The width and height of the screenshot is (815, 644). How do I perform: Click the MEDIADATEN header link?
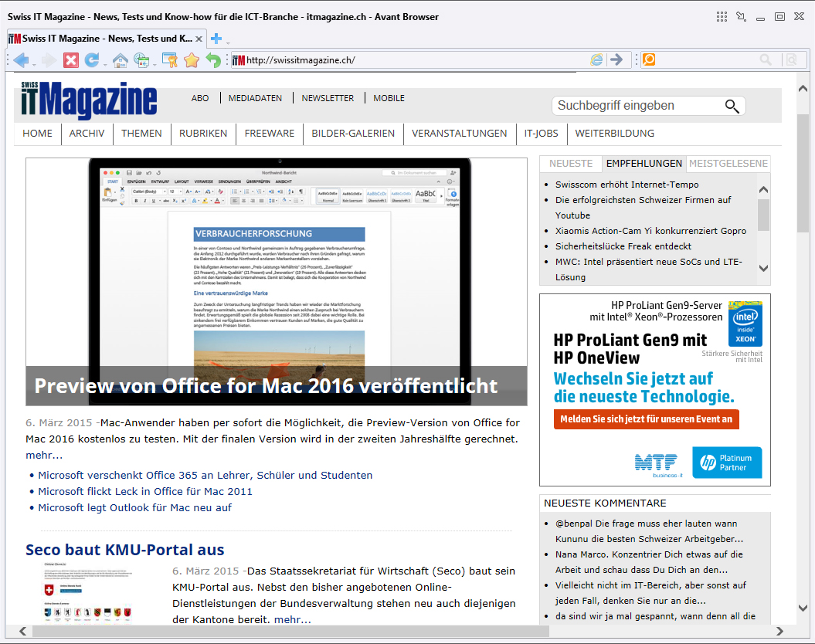point(255,98)
